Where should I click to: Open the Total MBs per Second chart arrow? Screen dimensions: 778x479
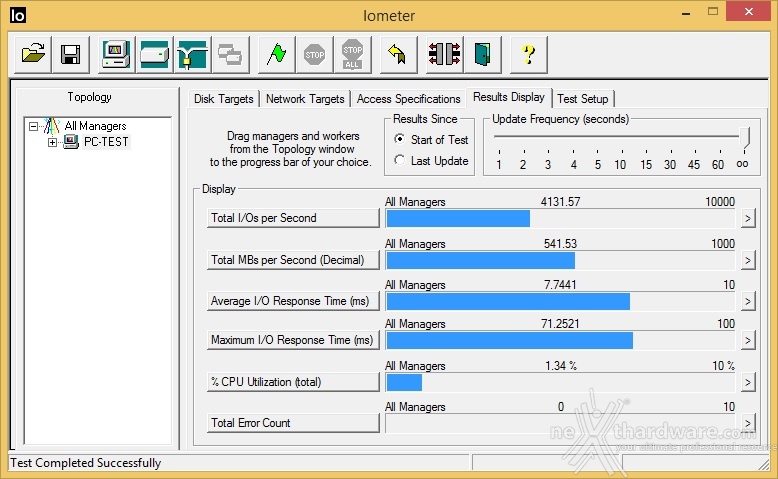(748, 260)
